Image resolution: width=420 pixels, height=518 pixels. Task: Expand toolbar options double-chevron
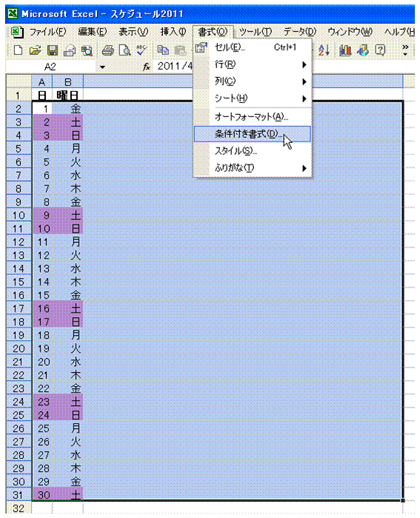click(x=405, y=50)
